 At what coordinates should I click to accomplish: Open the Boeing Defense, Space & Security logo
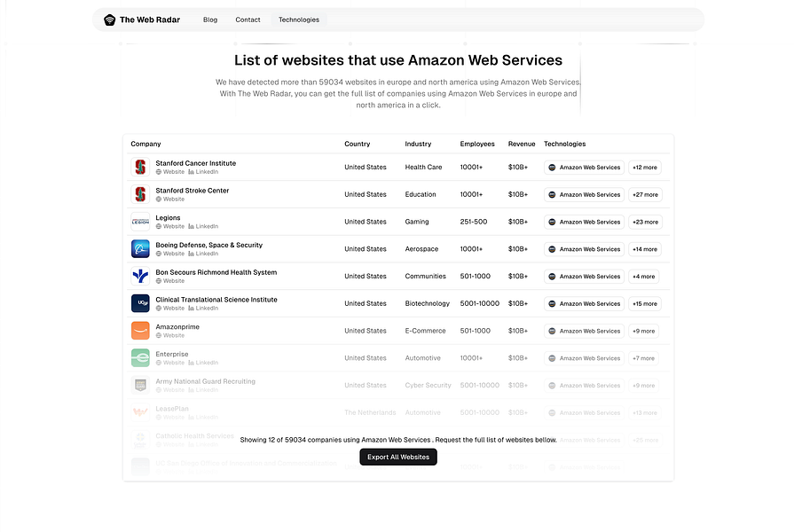click(139, 248)
